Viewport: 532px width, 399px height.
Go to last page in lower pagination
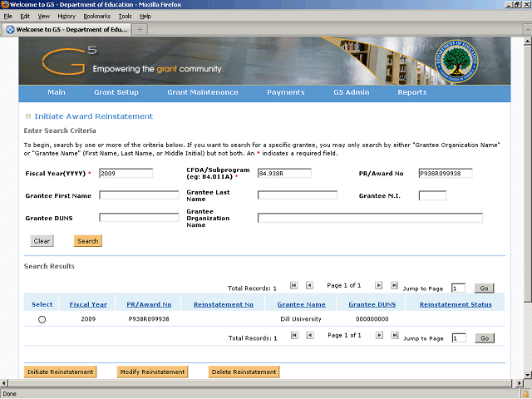tap(395, 335)
